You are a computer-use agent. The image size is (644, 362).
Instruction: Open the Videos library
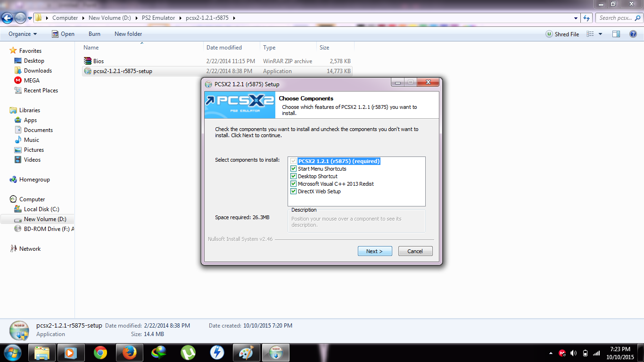click(32, 160)
